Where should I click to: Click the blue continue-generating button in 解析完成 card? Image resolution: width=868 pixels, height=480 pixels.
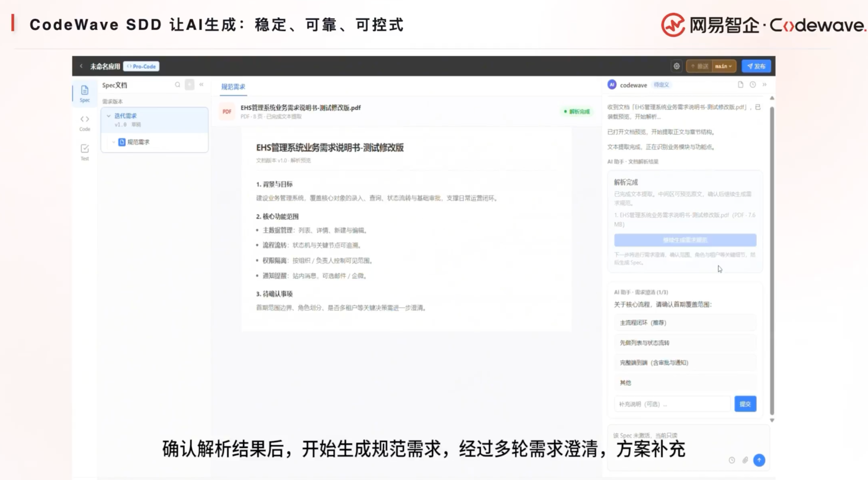tap(685, 240)
